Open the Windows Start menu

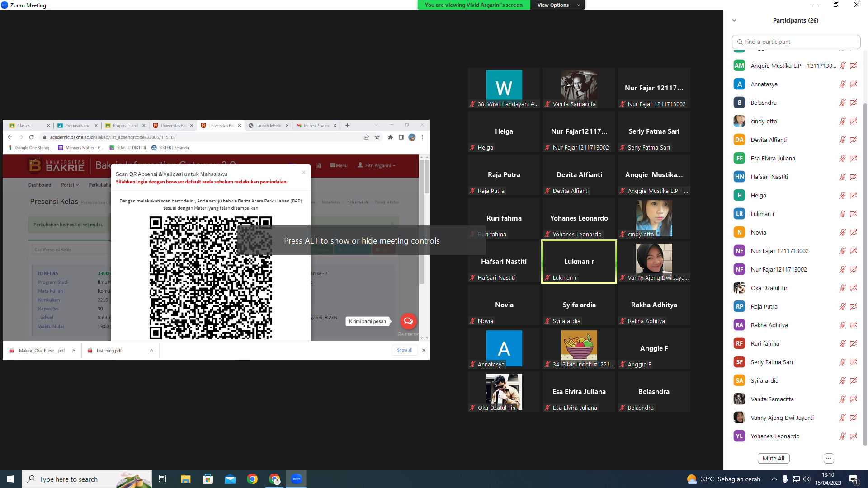click(x=11, y=479)
